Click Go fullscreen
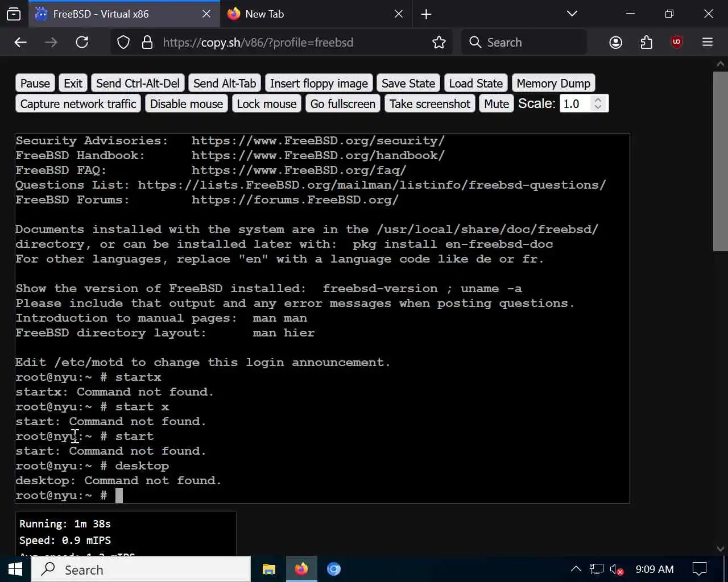Image resolution: width=728 pixels, height=582 pixels. 343,104
